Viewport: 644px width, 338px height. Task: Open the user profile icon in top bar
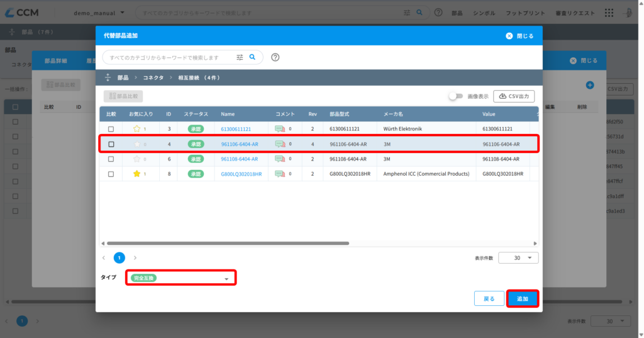click(x=628, y=13)
